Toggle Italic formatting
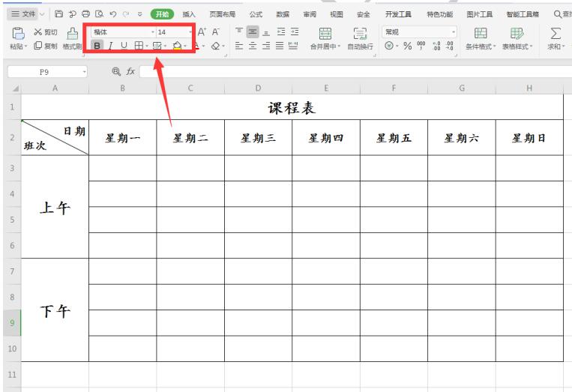The image size is (572, 392). point(110,46)
